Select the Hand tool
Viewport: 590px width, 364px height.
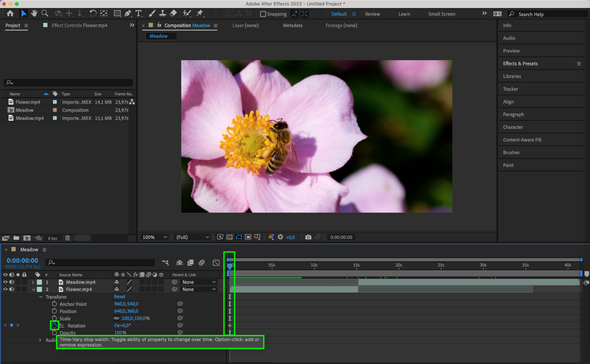point(34,13)
